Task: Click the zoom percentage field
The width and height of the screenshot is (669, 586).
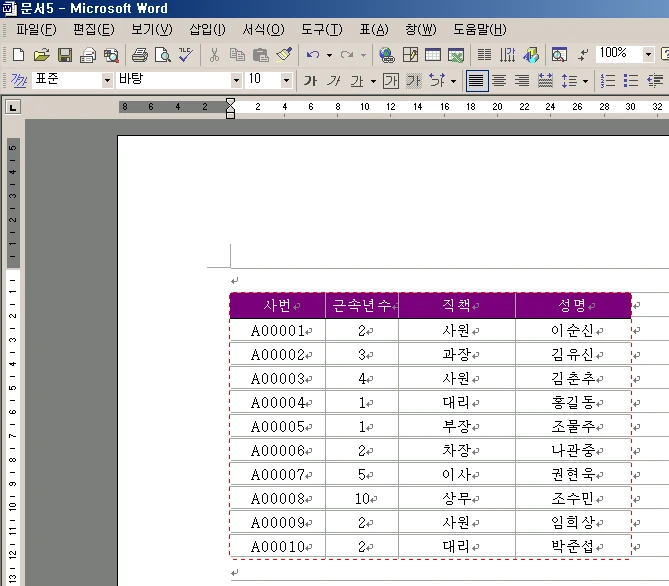Action: pyautogui.click(x=619, y=54)
